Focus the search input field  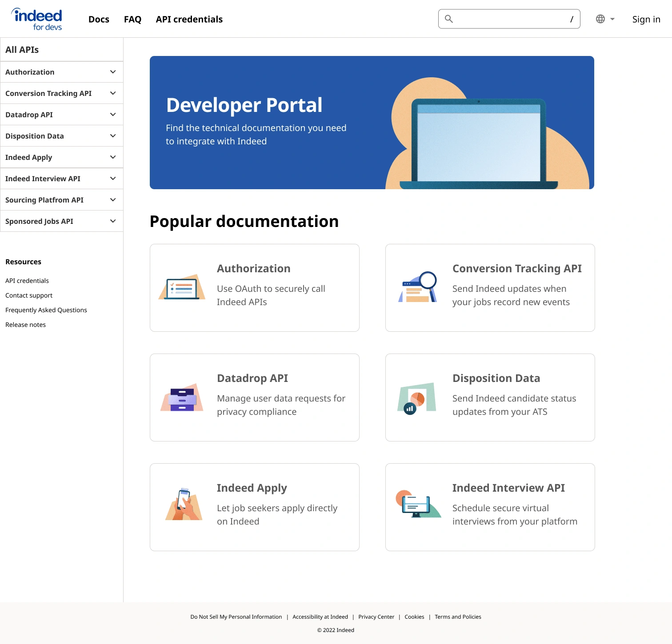509,19
